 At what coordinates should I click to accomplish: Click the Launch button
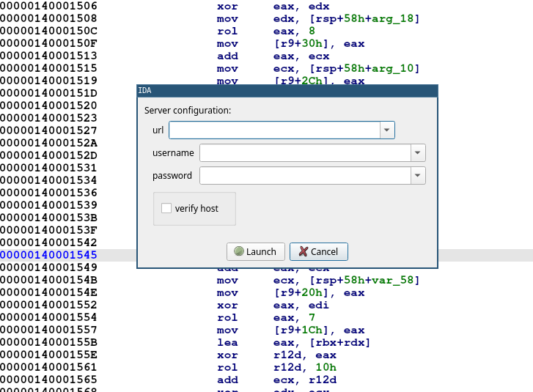[256, 252]
